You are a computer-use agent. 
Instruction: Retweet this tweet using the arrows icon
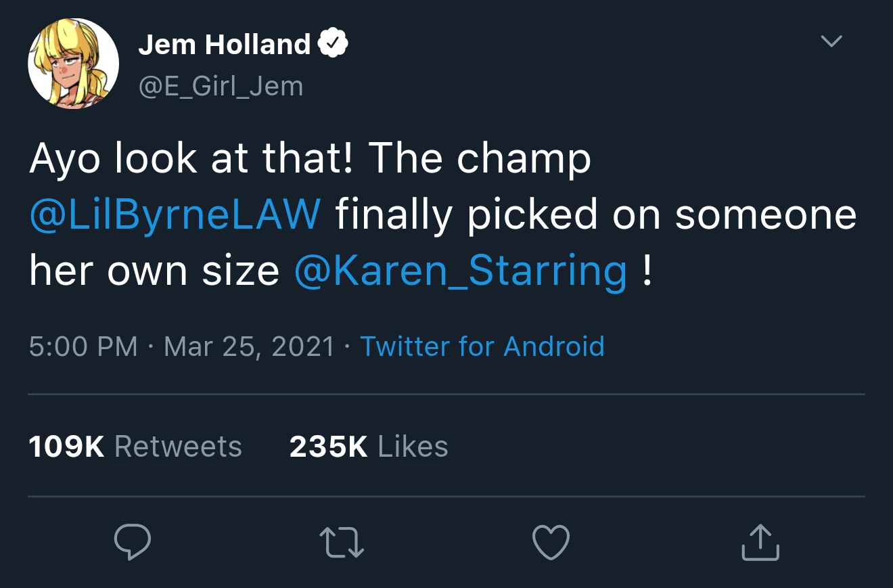[342, 541]
